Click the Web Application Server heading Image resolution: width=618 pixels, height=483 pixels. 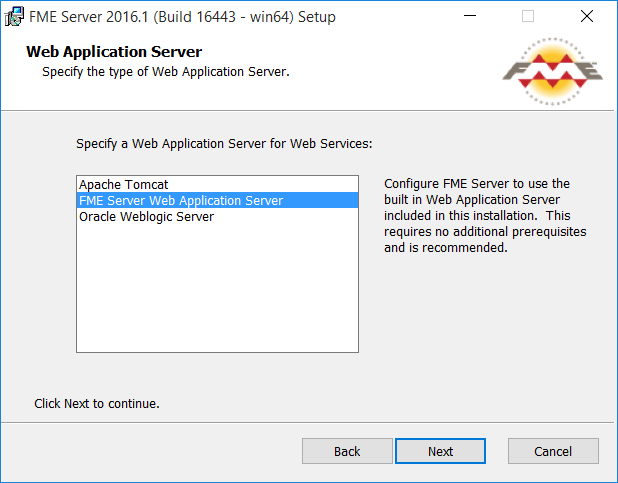pos(114,52)
